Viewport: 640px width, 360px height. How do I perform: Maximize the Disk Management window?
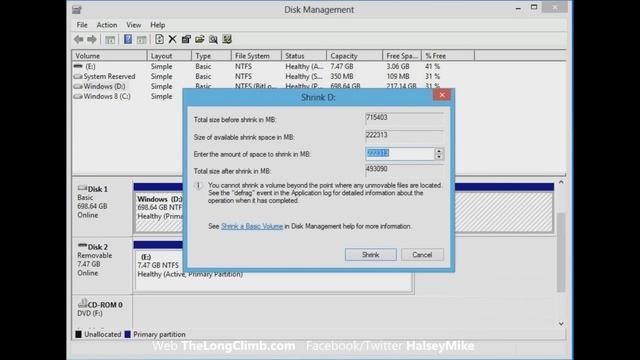pos(534,7)
